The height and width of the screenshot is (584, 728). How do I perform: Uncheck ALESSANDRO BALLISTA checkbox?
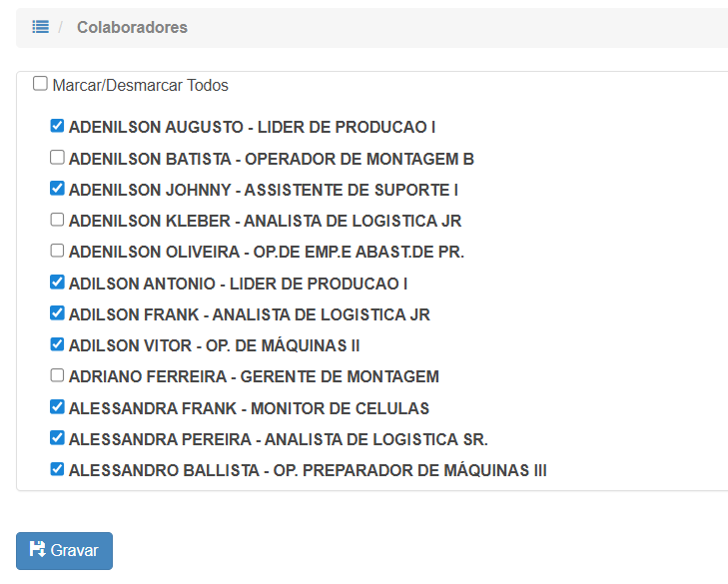click(57, 469)
